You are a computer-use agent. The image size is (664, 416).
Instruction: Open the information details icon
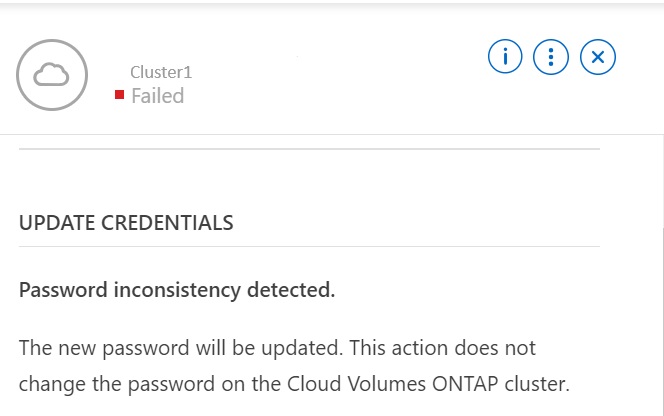[506, 57]
